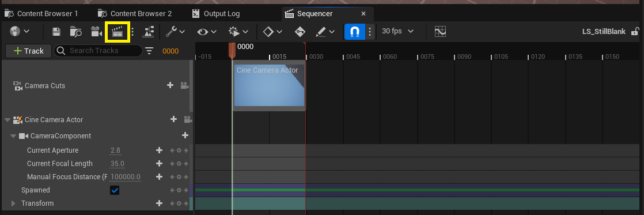The width and height of the screenshot is (644, 215).
Task: Click the Director Blueprint icon
Action: coord(148,32)
